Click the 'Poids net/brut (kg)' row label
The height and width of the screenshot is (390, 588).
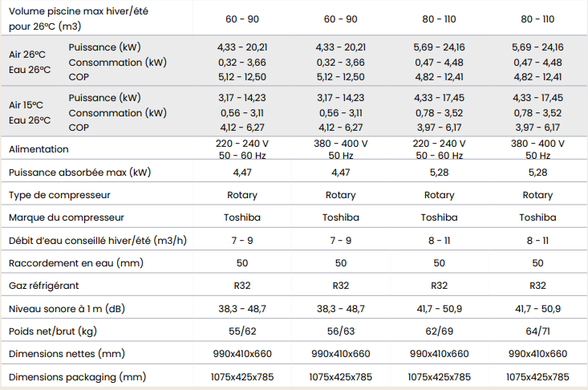53,331
